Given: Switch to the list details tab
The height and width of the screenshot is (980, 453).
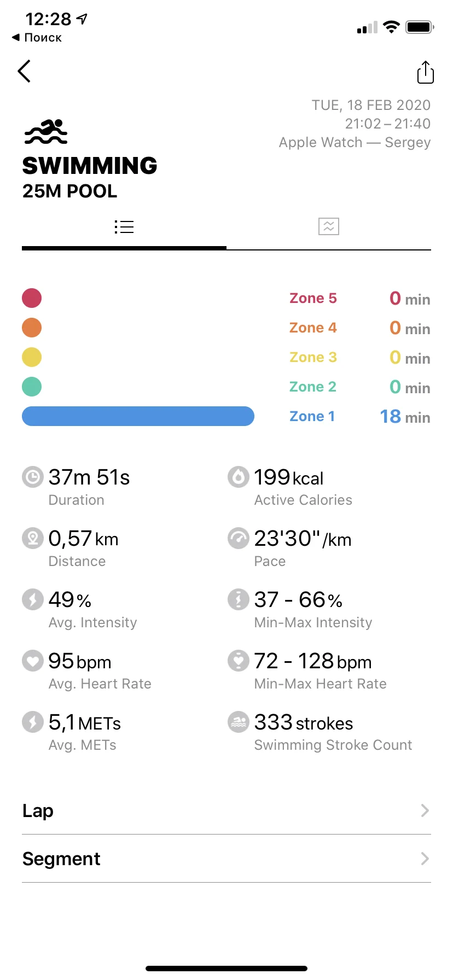Looking at the screenshot, I should pyautogui.click(x=124, y=227).
